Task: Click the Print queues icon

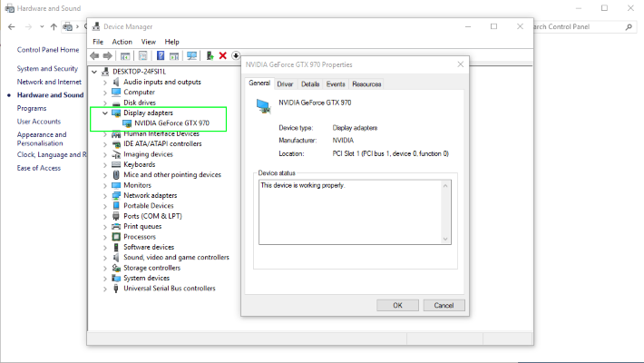Action: [116, 227]
